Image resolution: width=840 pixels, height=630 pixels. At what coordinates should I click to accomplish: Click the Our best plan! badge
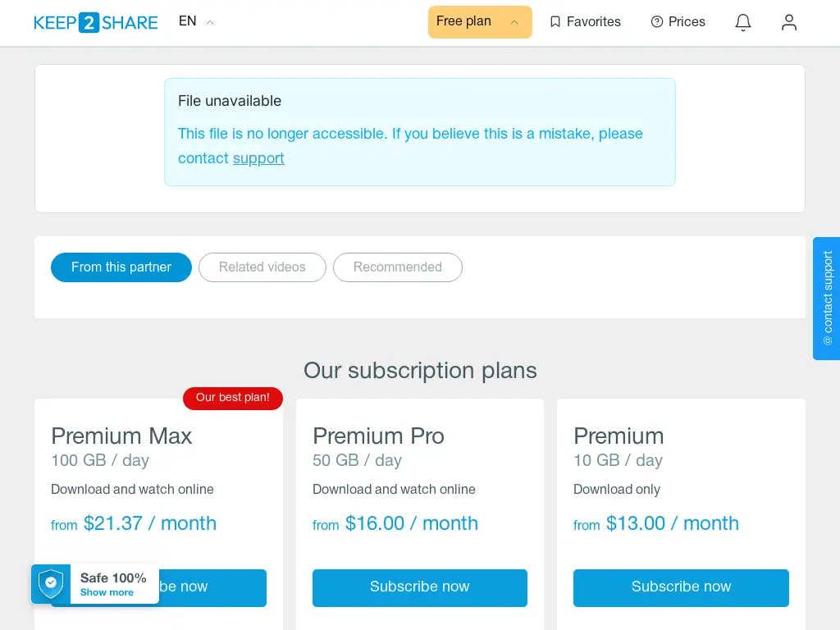(x=232, y=398)
